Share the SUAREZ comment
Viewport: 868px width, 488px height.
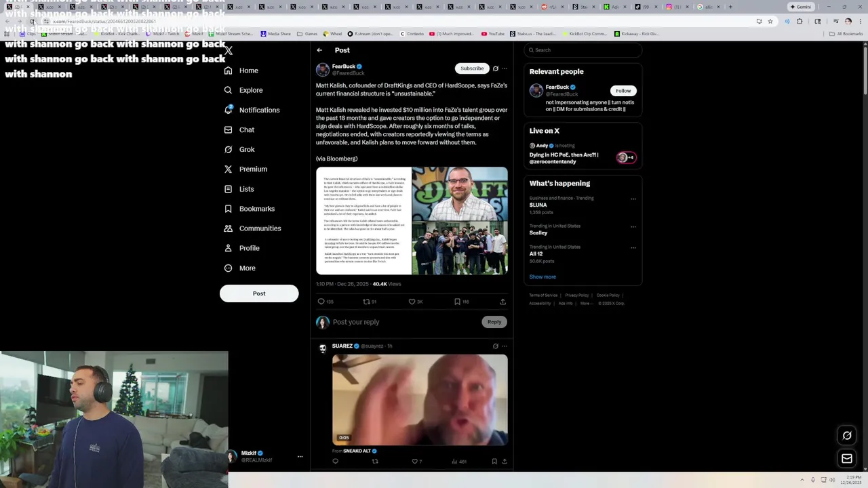click(x=505, y=462)
